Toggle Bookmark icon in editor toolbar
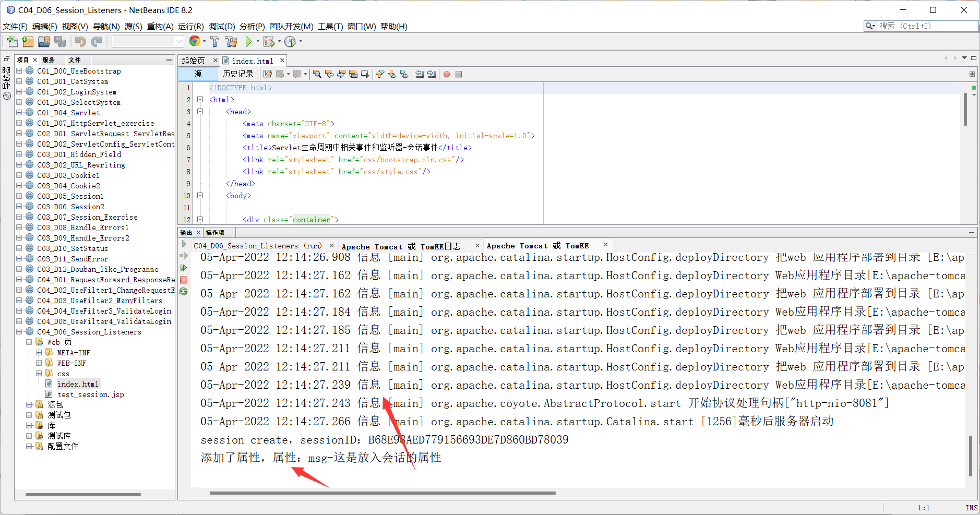 click(404, 74)
